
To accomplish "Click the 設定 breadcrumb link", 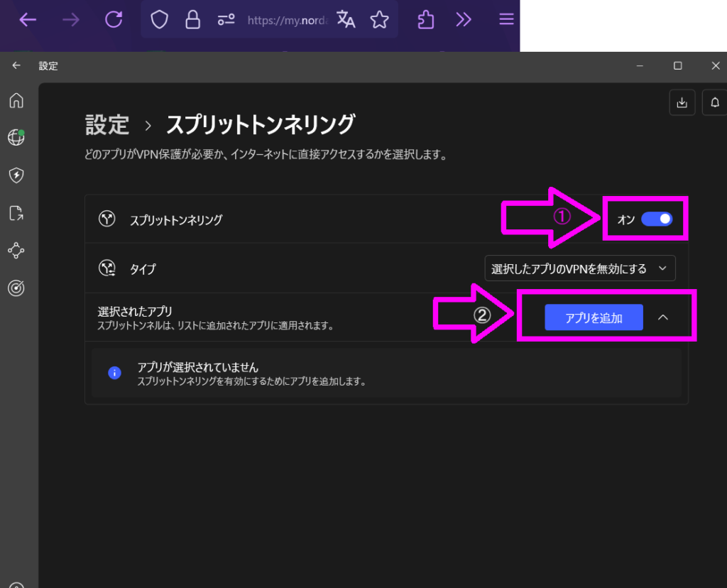I will [x=107, y=125].
